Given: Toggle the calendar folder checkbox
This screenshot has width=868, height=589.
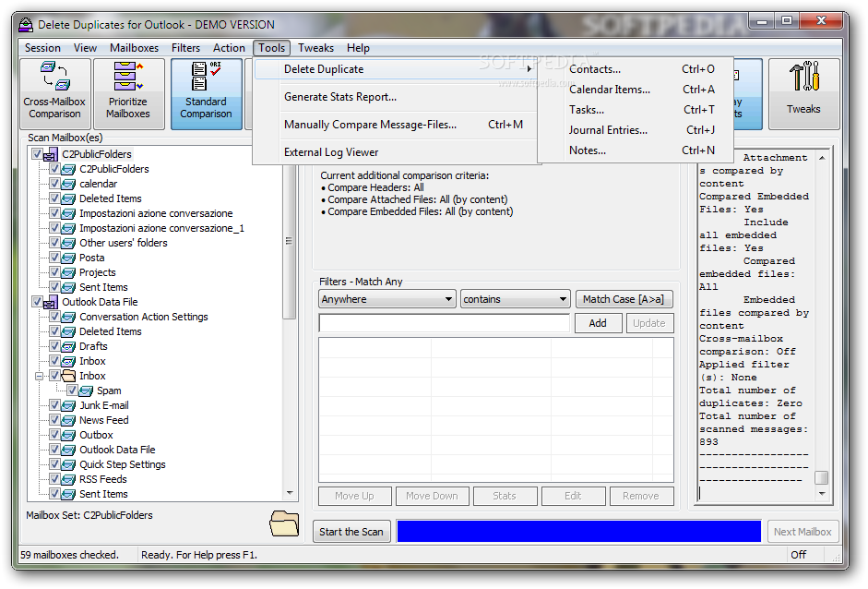Looking at the screenshot, I should pyautogui.click(x=54, y=183).
